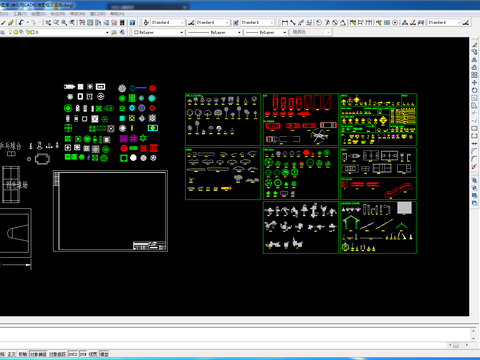The image size is (480, 360).
Task: Open the layer list dropdown
Action: [58, 32]
